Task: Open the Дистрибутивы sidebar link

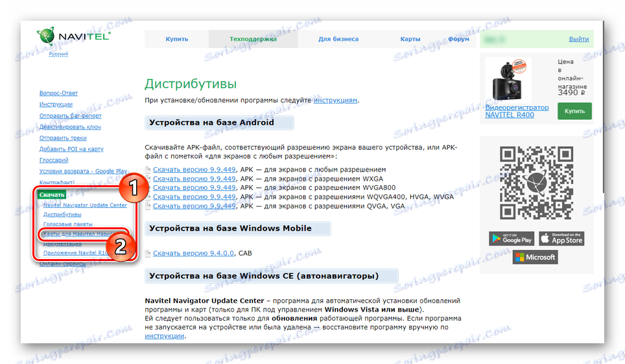Action: 62,214
